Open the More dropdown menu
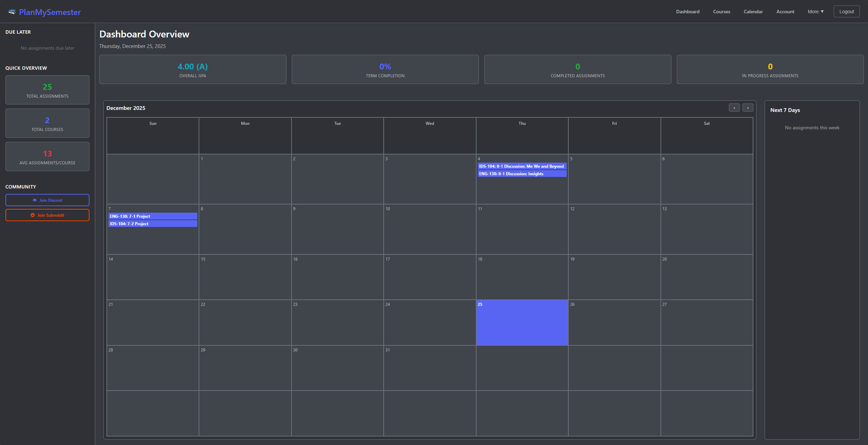 pos(815,11)
